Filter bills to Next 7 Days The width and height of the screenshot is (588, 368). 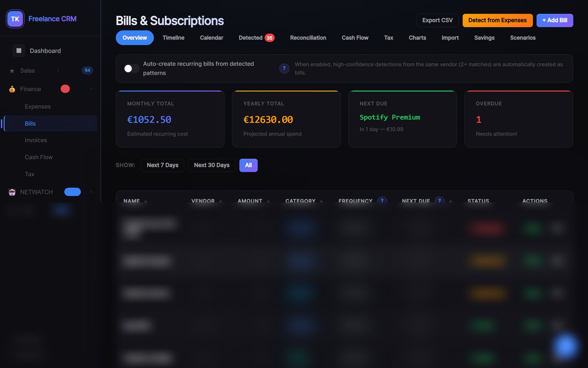[x=162, y=165]
